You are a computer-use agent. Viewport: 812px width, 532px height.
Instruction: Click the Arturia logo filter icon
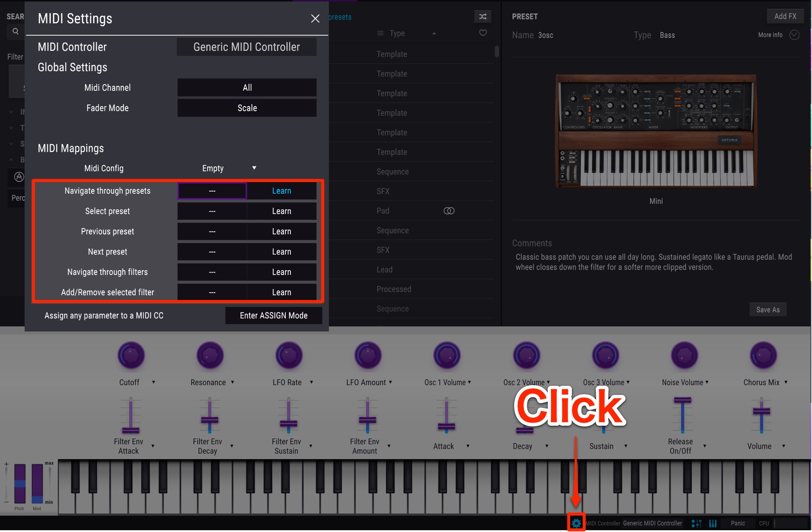click(19, 177)
